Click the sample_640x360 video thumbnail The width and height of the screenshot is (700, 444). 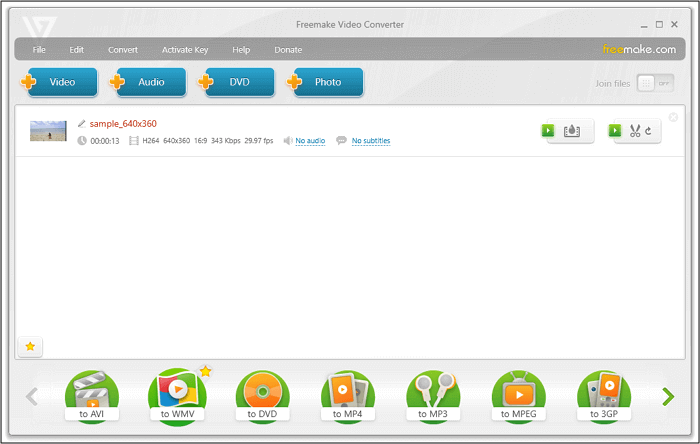click(x=48, y=131)
